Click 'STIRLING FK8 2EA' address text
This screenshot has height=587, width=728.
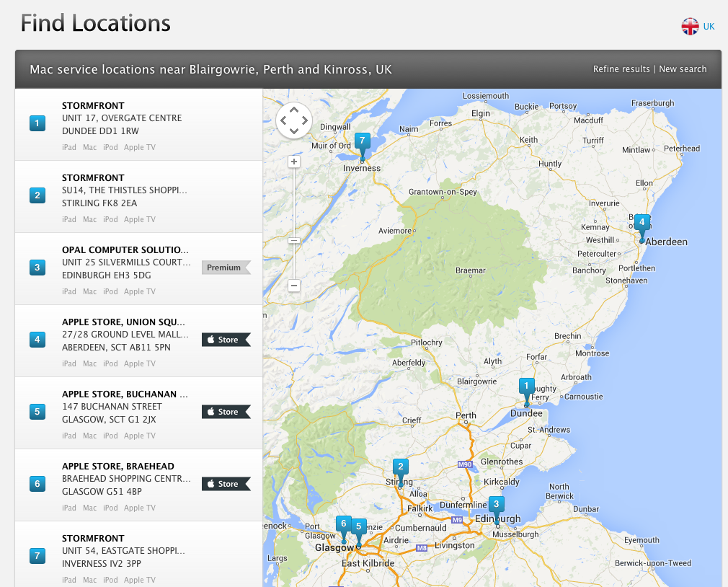point(99,203)
